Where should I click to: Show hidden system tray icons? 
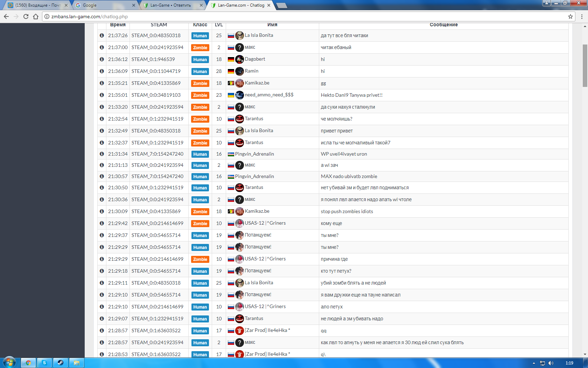tap(534, 363)
